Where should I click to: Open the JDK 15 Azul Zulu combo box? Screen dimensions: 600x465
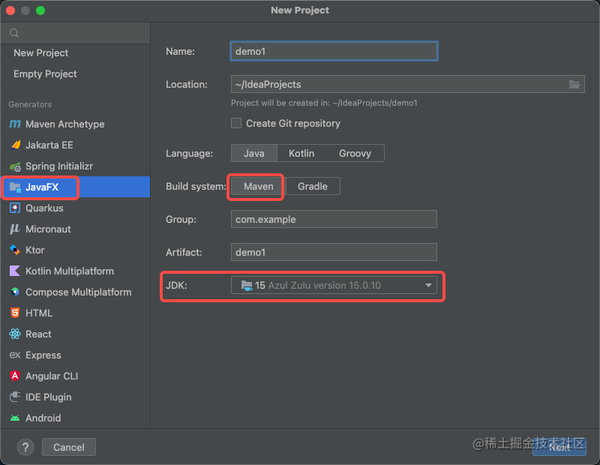tap(334, 285)
